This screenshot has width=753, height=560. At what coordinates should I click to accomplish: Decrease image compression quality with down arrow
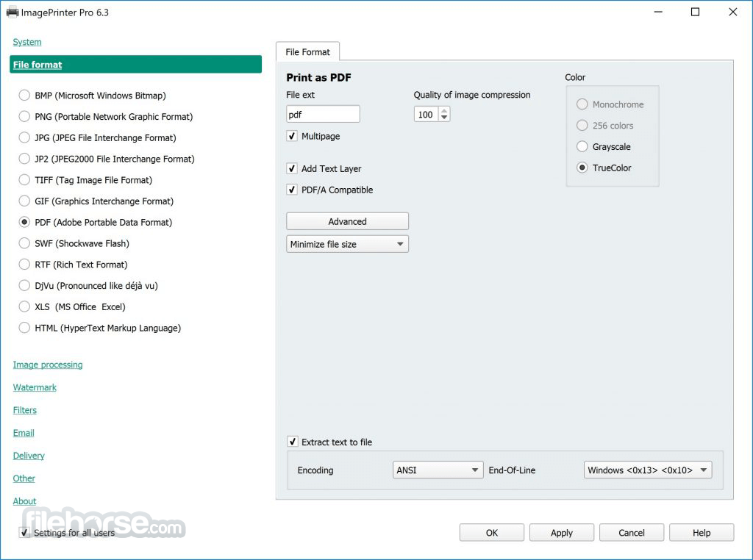(x=444, y=118)
